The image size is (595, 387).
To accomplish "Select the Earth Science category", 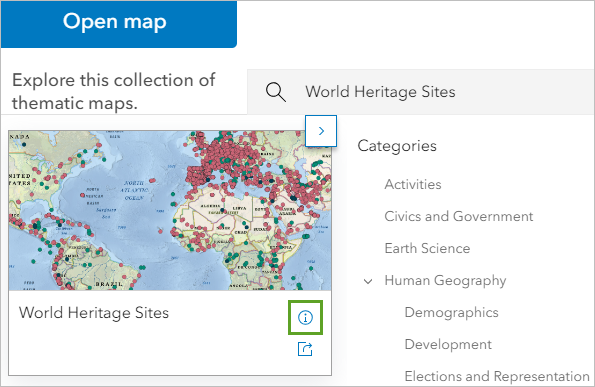I will pyautogui.click(x=427, y=249).
